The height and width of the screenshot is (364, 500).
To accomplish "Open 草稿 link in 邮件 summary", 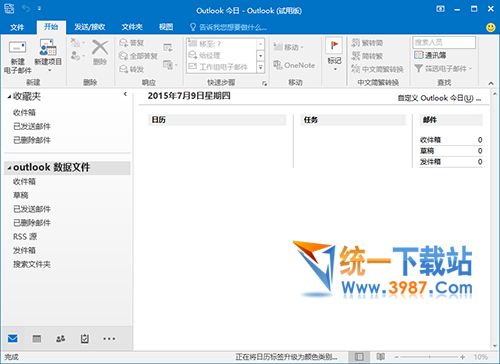I will 427,151.
